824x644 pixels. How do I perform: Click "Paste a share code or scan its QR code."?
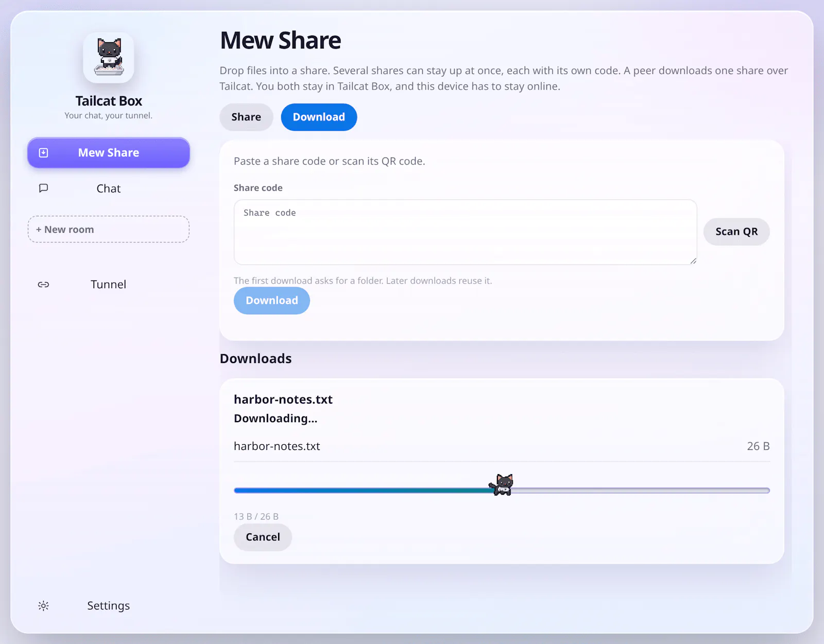(330, 161)
